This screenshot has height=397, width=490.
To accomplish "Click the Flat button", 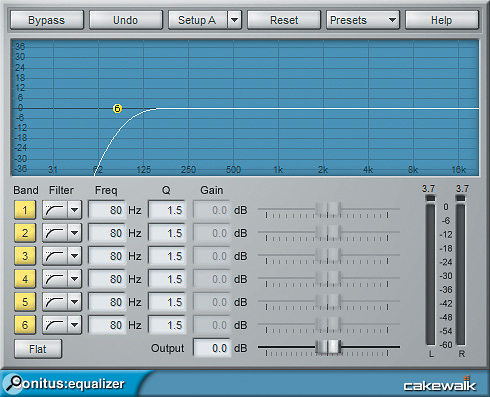I will tap(38, 349).
